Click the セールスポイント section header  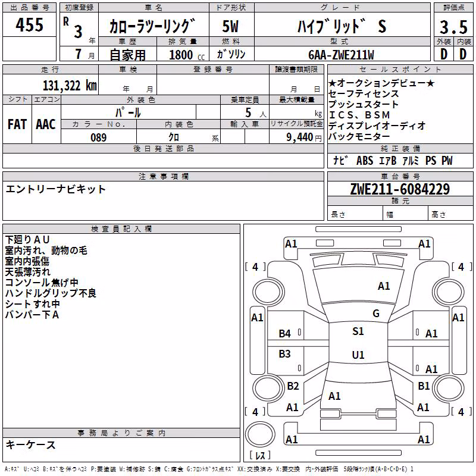click(x=400, y=69)
